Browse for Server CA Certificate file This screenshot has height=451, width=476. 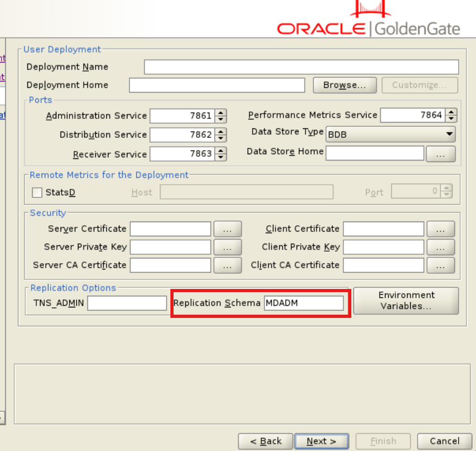tap(227, 265)
